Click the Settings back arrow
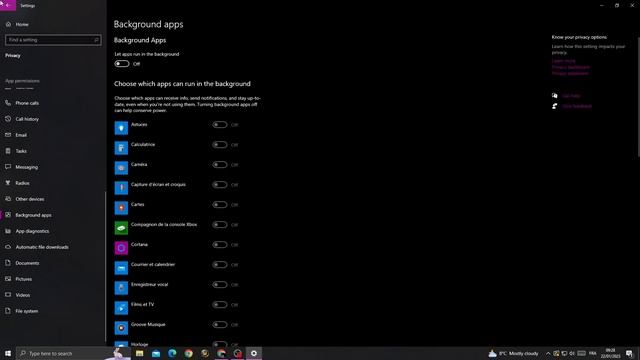 coord(8,5)
